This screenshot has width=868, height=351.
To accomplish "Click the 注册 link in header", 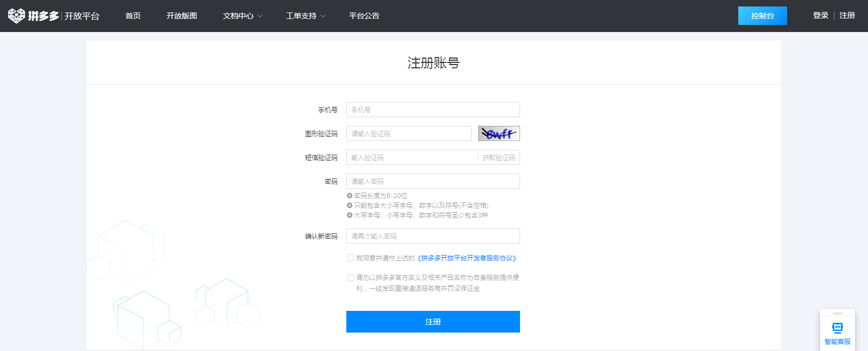I will pos(847,15).
